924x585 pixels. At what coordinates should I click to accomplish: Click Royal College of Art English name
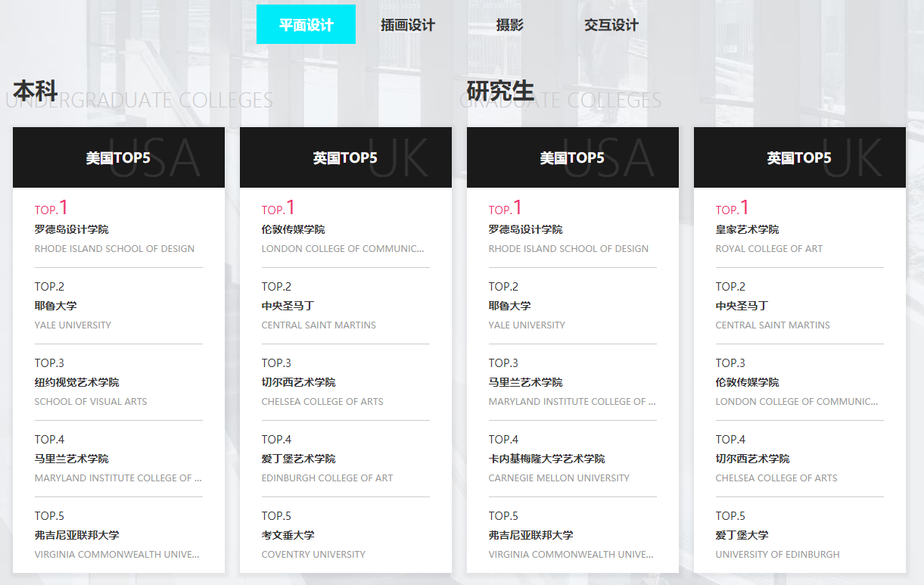(769, 249)
